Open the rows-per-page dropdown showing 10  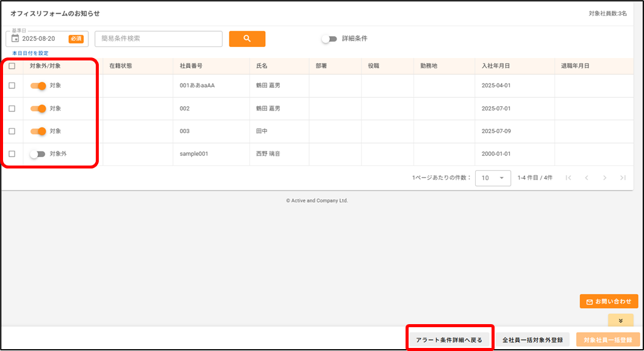tap(493, 178)
